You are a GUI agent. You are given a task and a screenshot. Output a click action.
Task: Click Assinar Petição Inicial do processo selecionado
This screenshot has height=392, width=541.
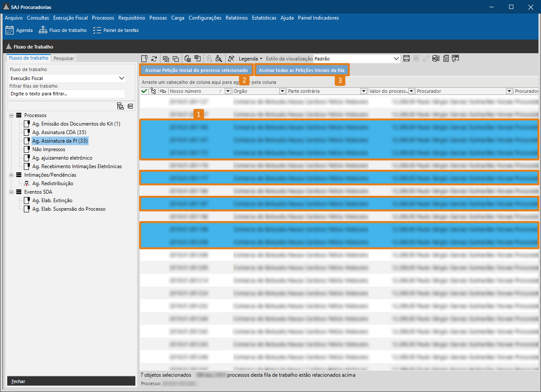pos(196,70)
